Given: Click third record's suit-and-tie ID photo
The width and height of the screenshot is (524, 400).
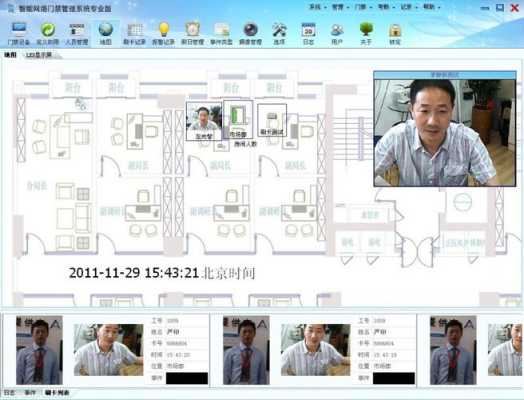Looking at the screenshot, I should point(453,350).
